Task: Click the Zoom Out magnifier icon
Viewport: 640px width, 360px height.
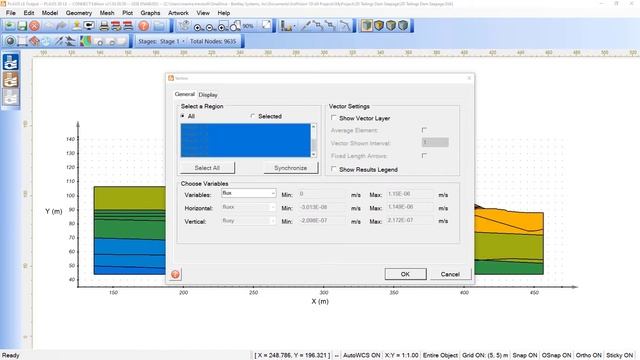Action: point(210,27)
